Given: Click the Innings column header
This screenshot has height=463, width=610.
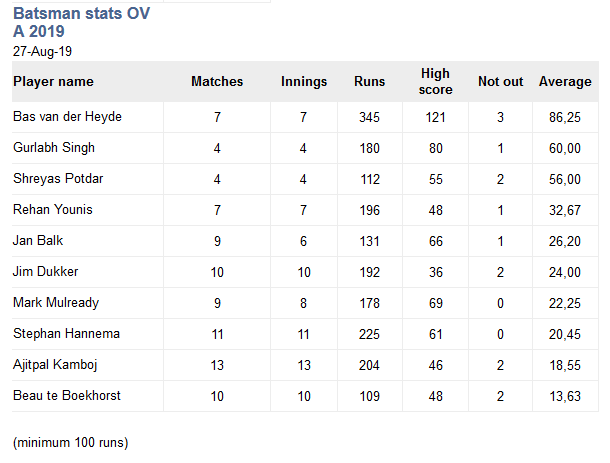Looking at the screenshot, I should 304,82.
